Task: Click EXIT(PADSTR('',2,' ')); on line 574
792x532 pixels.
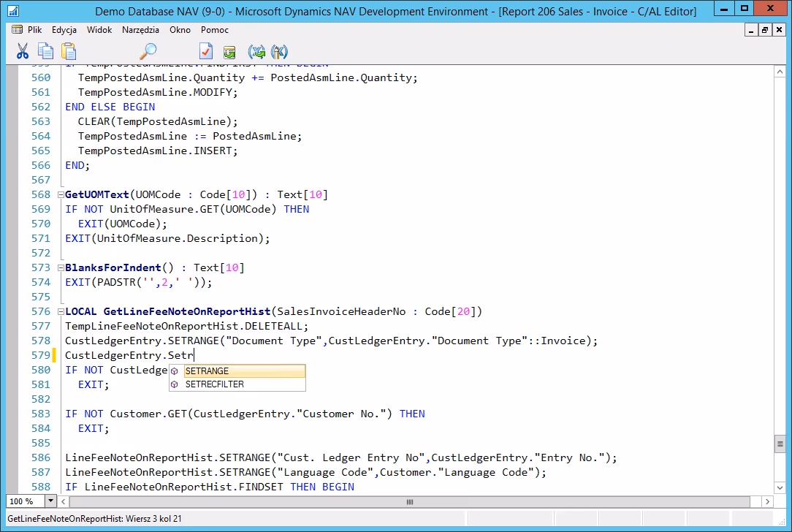Action: (x=139, y=282)
